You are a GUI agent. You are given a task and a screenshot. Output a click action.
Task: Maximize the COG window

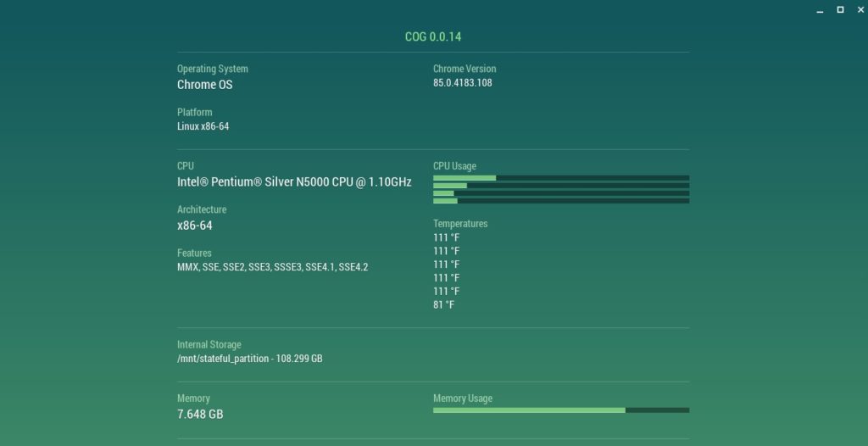(x=840, y=9)
